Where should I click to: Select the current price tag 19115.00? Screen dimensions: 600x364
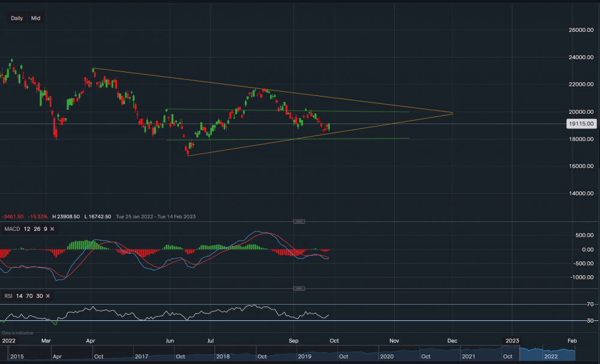pyautogui.click(x=580, y=124)
